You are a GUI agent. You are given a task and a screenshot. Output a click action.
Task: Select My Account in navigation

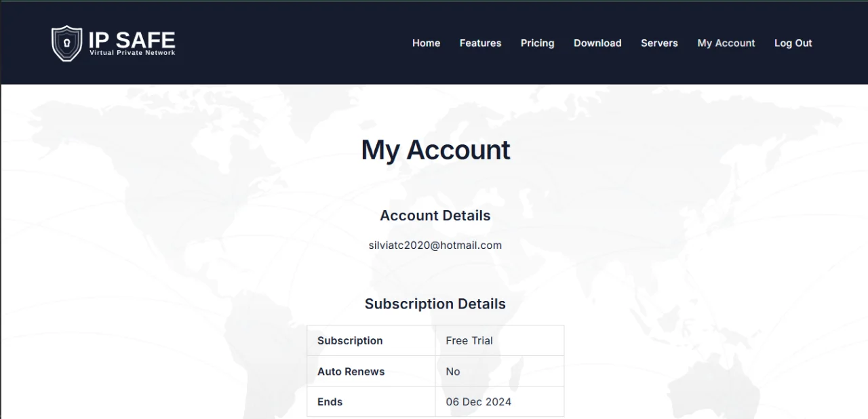(x=726, y=43)
